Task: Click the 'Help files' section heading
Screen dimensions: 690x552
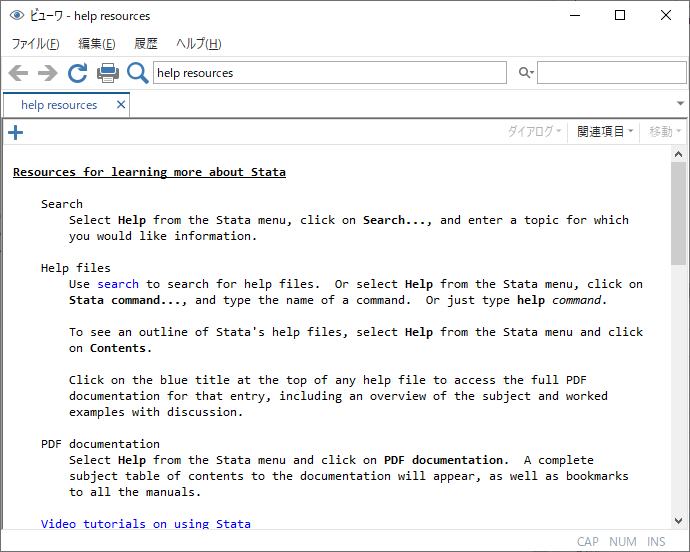Action: 76,268
